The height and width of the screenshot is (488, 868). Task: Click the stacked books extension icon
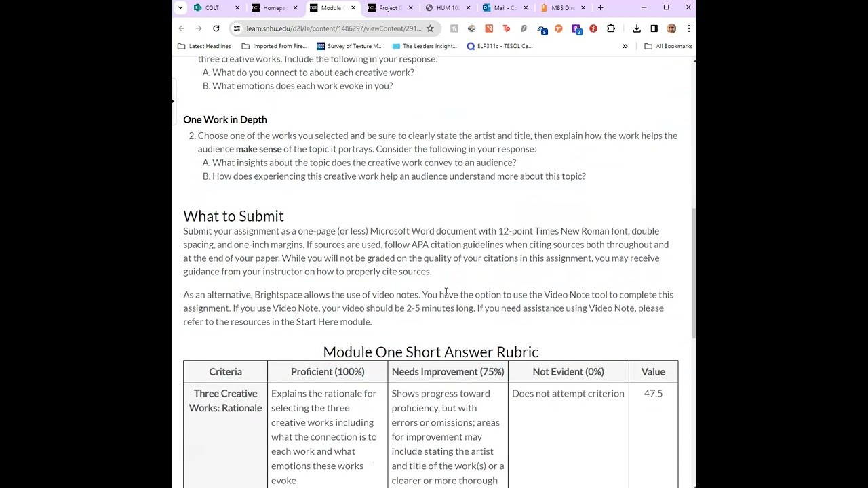(x=471, y=28)
